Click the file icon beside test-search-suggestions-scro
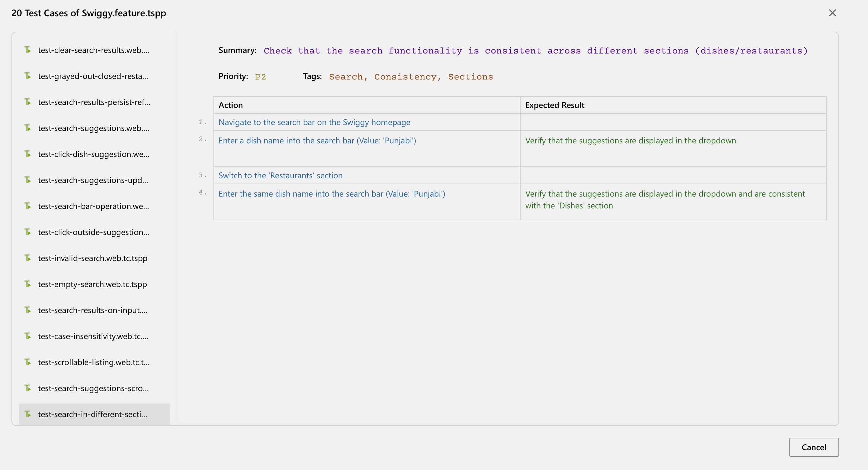Viewport: 868px width, 470px height. pos(27,388)
